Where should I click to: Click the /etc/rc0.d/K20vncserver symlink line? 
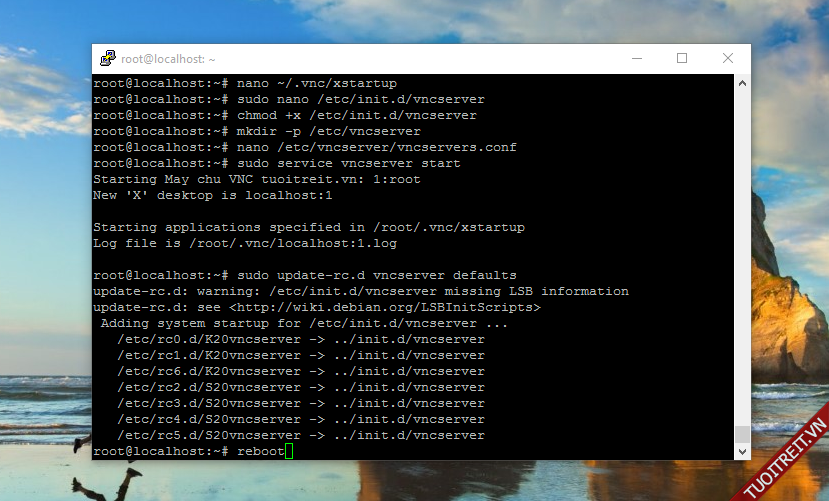point(300,340)
